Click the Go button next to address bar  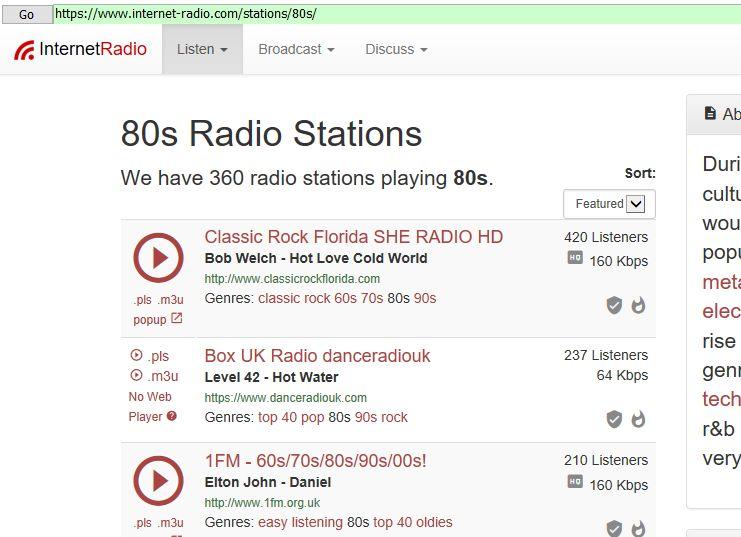click(27, 15)
